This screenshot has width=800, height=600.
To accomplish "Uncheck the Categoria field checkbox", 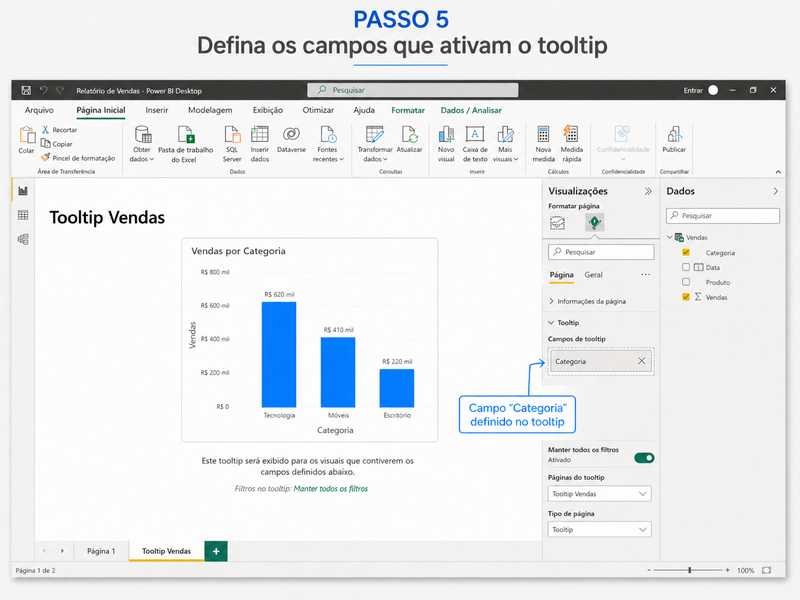I will (x=686, y=252).
